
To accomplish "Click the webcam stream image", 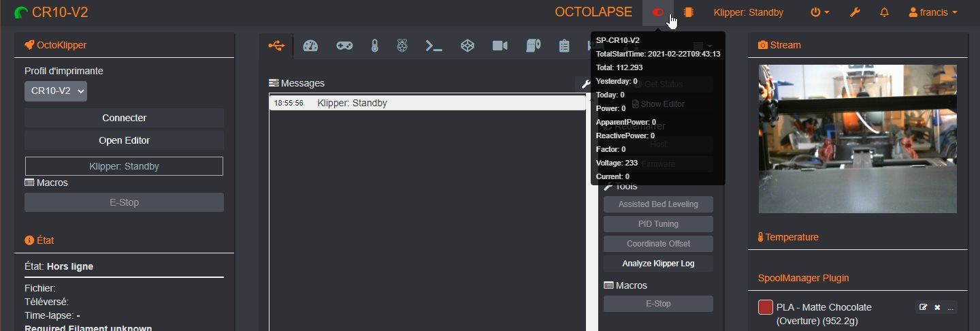I will click(857, 139).
